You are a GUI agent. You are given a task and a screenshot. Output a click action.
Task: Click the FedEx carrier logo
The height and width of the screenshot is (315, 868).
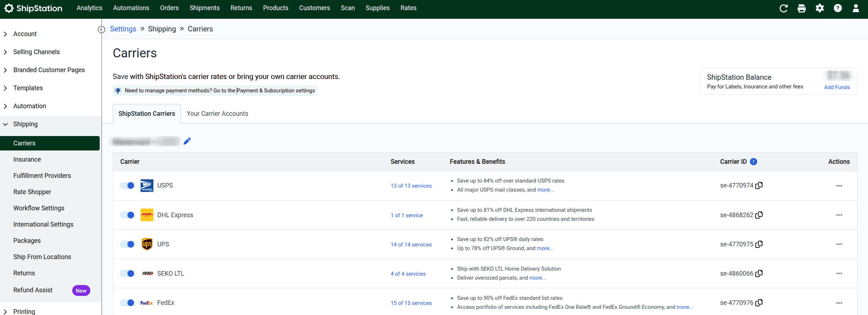click(147, 303)
